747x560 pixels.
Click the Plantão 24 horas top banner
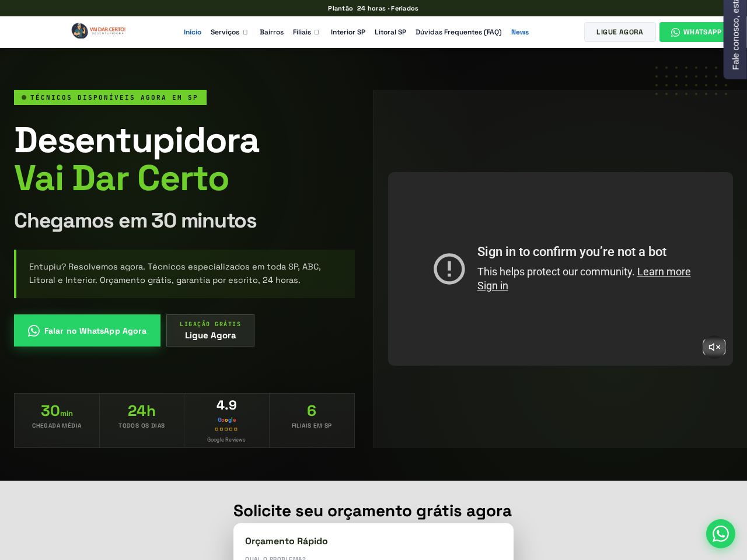click(x=373, y=8)
